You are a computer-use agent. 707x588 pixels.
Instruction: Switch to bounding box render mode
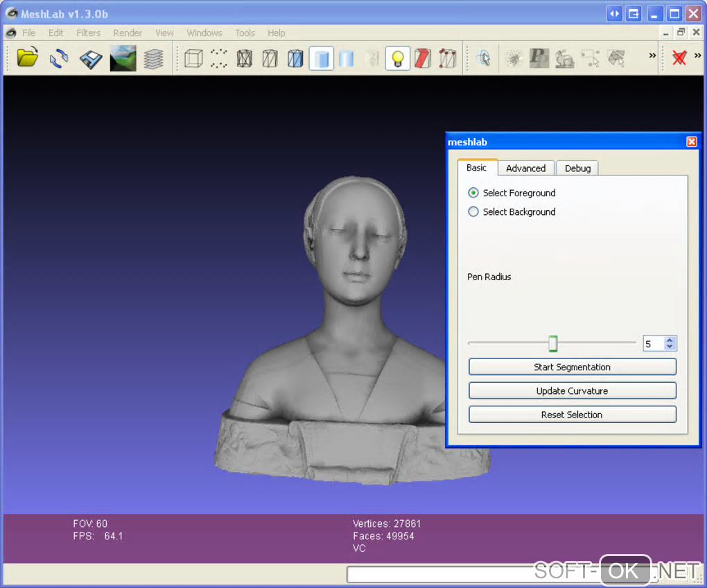pyautogui.click(x=193, y=58)
